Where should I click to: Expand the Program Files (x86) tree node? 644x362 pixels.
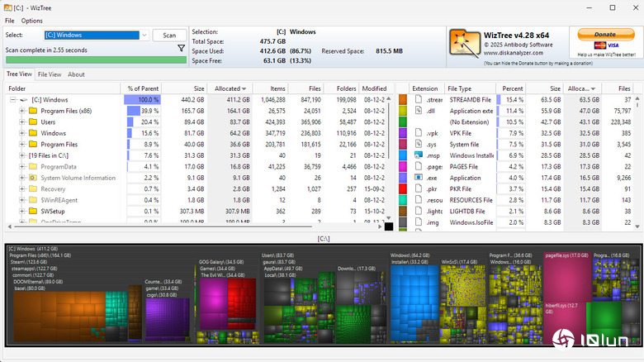click(x=22, y=110)
